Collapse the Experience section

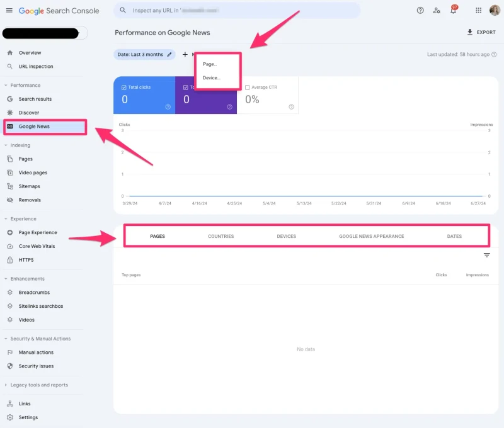click(x=6, y=219)
